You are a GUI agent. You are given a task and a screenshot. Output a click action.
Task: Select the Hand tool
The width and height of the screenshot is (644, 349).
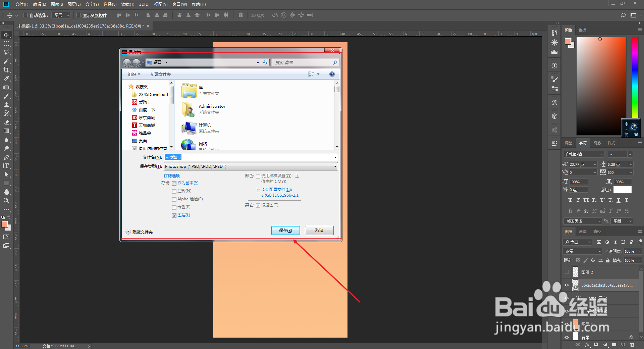(x=6, y=192)
